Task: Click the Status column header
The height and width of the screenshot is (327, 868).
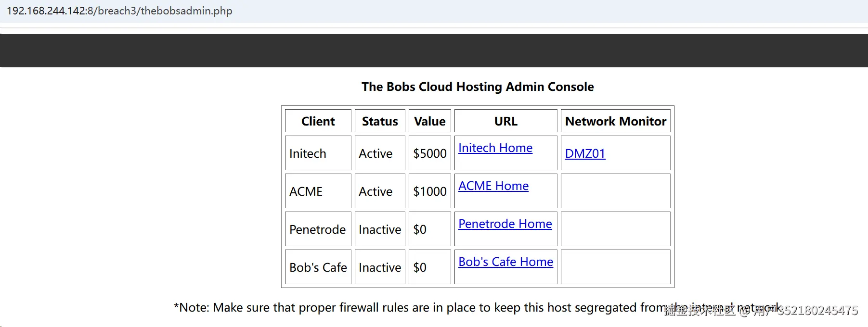Action: (x=380, y=121)
